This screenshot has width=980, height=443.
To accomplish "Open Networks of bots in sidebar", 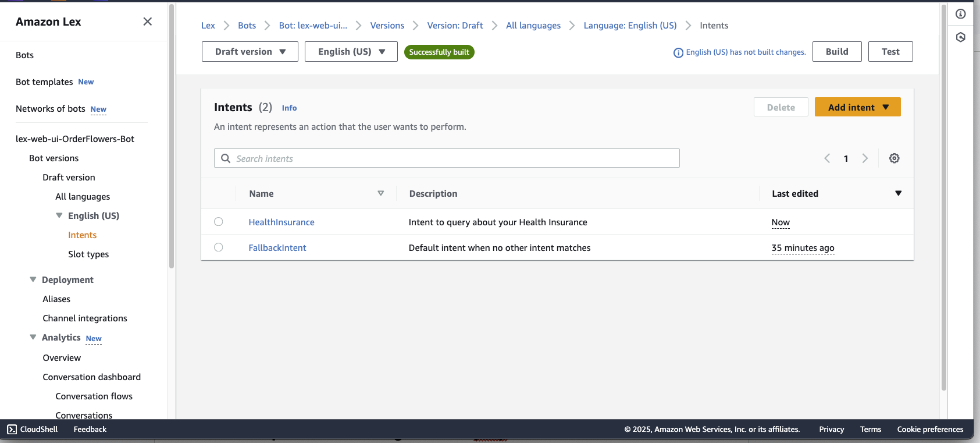I will tap(51, 109).
